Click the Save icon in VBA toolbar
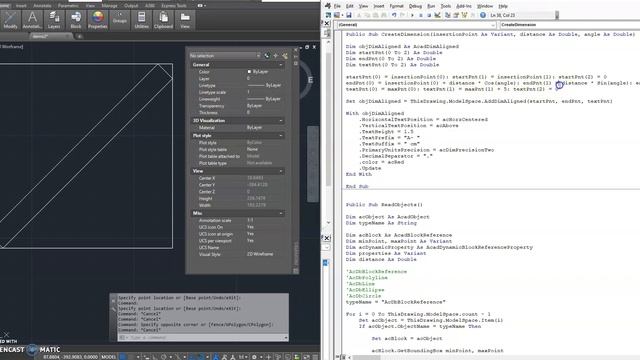Viewport: 640px width, 360px height. (x=349, y=15)
